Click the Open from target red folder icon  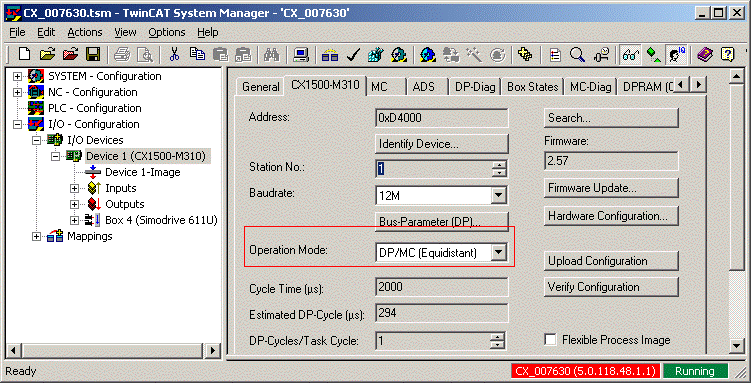pyautogui.click(x=70, y=55)
